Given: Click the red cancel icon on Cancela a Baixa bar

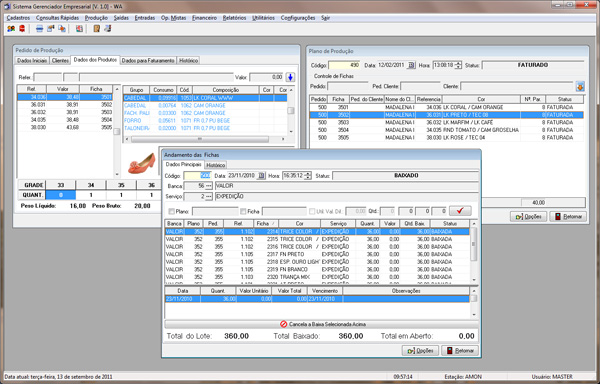Looking at the screenshot, I should 284,324.
